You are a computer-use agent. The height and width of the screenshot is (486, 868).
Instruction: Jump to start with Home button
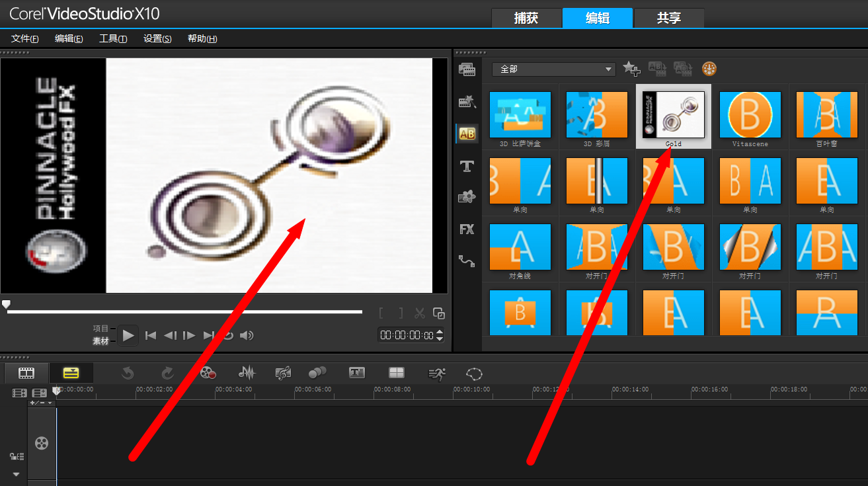(x=151, y=335)
